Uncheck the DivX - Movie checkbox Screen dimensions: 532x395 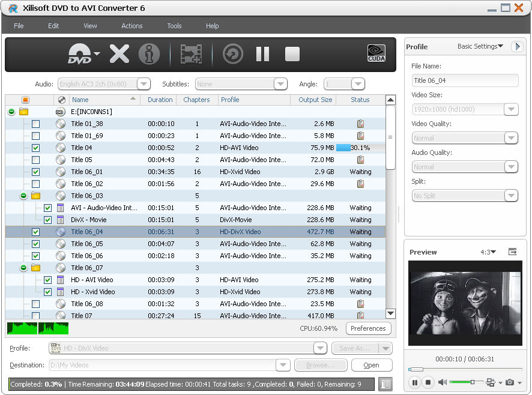47,220
